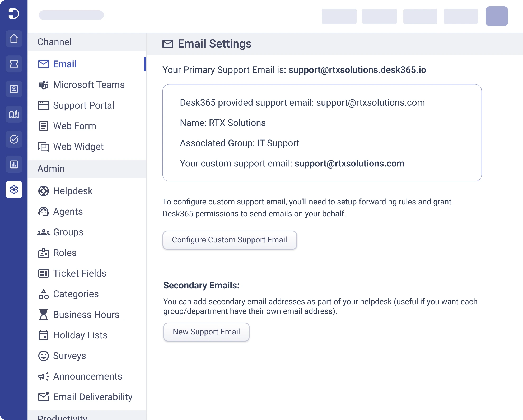The image size is (523, 420).
Task: Open Support Portal settings
Action: click(83, 105)
